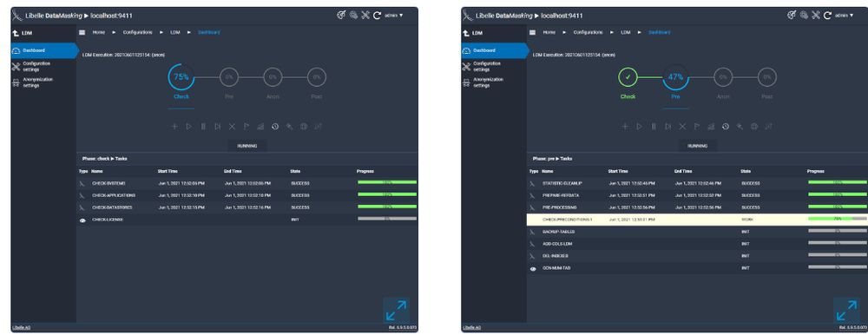Viewport: 868px width, 335px height.
Task: Click the sliders icon ending the pre-phase toolbar
Action: point(768,126)
